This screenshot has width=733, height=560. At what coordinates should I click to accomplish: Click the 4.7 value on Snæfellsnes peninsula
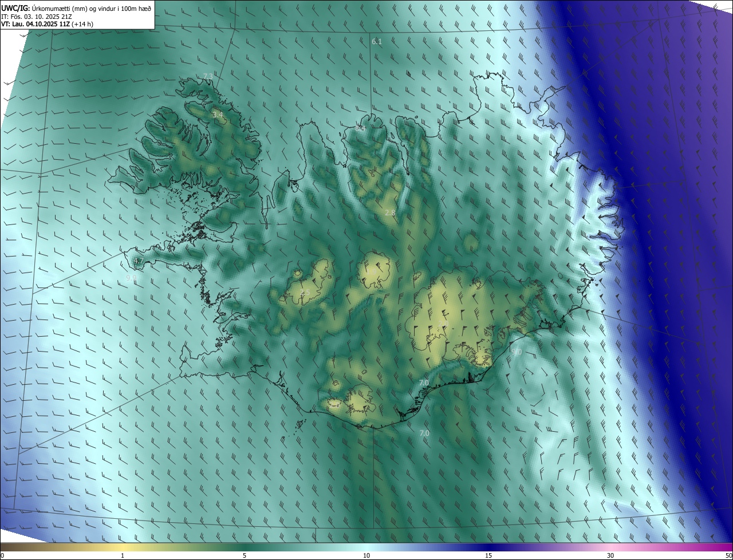point(138,261)
